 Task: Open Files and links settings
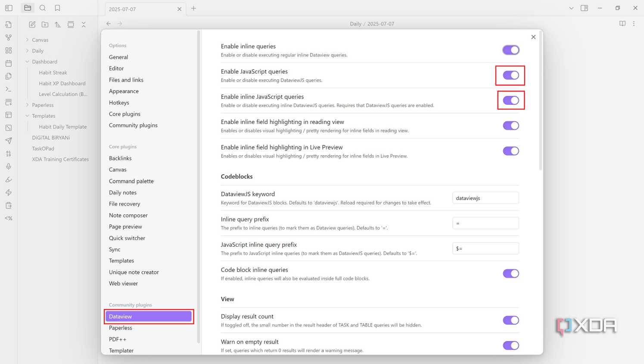[126, 80]
